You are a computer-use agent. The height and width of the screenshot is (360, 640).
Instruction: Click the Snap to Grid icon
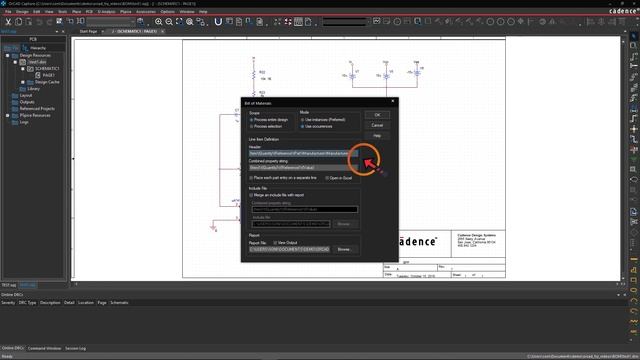click(x=278, y=22)
